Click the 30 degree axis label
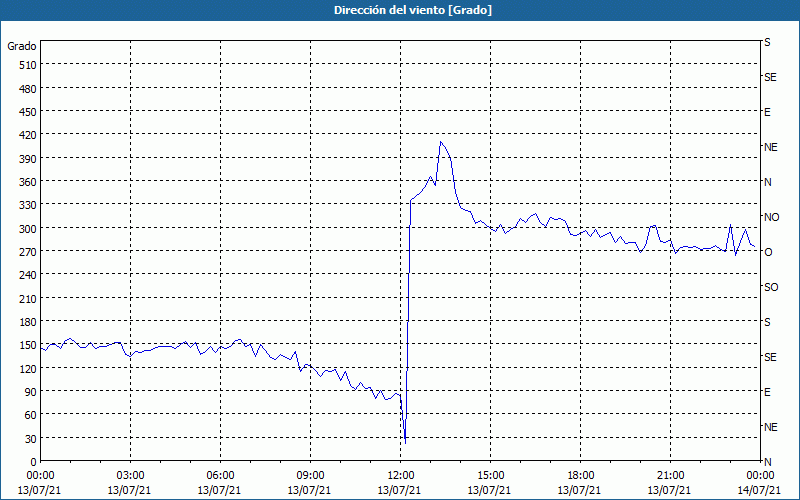This screenshot has height=500, width=800. (x=31, y=439)
